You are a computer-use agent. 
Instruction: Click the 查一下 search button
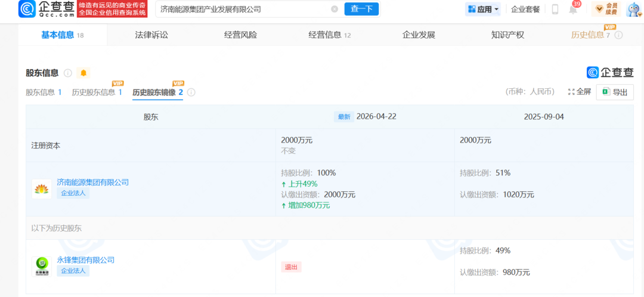click(x=361, y=9)
